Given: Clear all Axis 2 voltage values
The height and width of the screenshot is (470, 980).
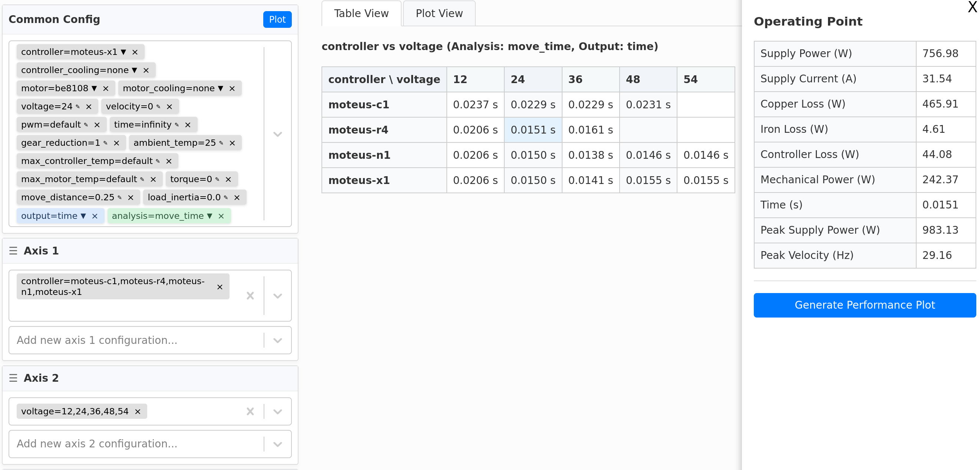Looking at the screenshot, I should tap(250, 411).
